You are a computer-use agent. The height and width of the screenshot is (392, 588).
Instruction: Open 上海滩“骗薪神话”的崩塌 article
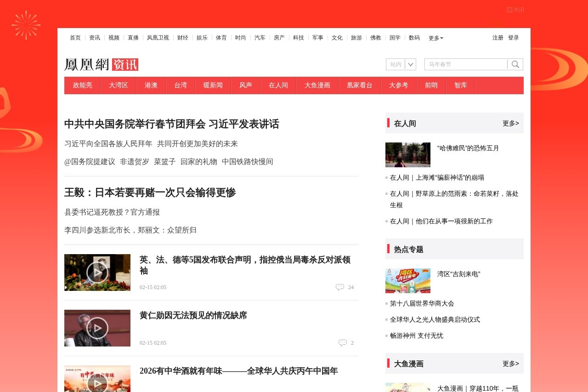coord(437,178)
